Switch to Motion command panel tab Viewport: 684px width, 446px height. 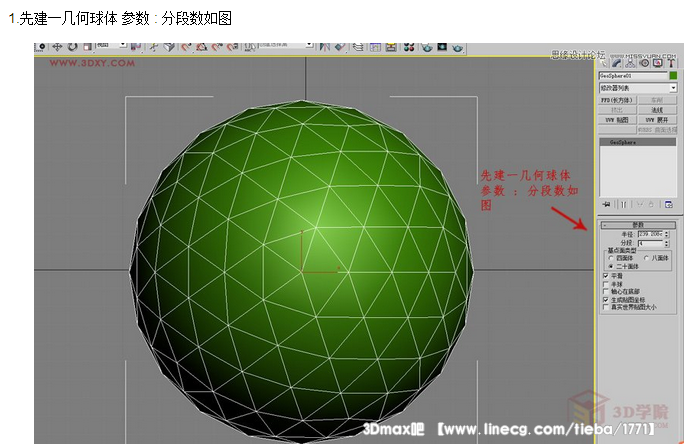click(x=644, y=63)
